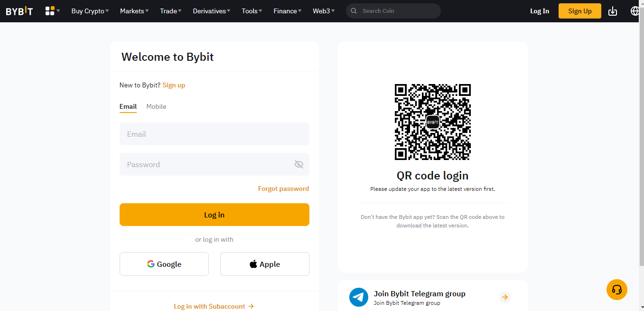Click the search magnifier in Search Coin

click(x=354, y=10)
